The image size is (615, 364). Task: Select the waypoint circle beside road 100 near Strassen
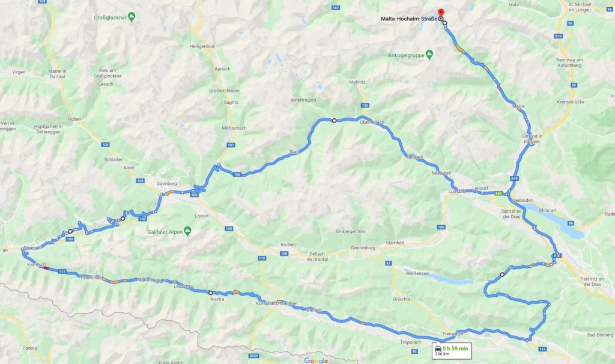70,231
